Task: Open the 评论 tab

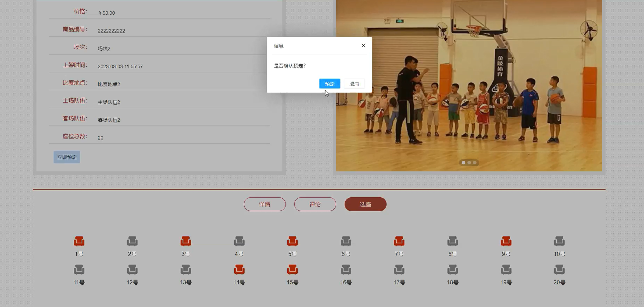Action: 315,204
